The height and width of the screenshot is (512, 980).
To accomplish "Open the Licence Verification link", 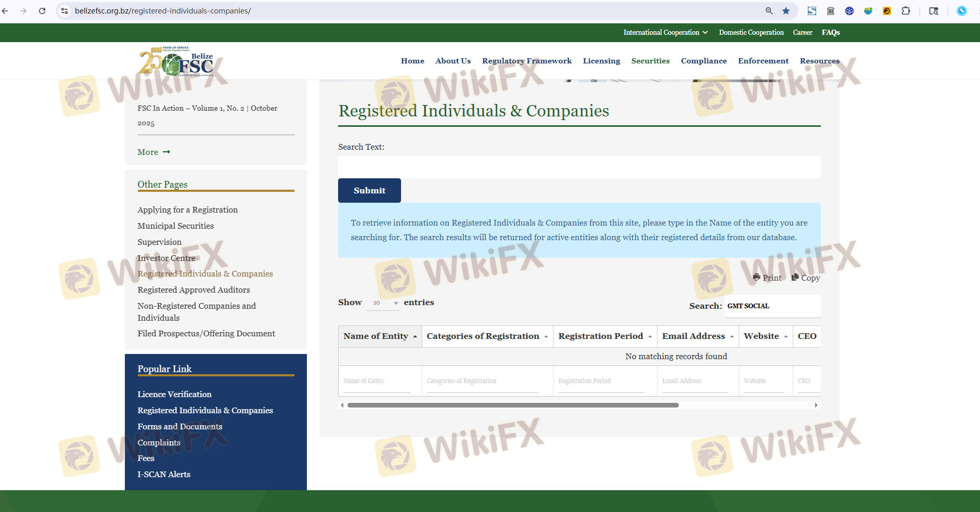I will [x=174, y=394].
